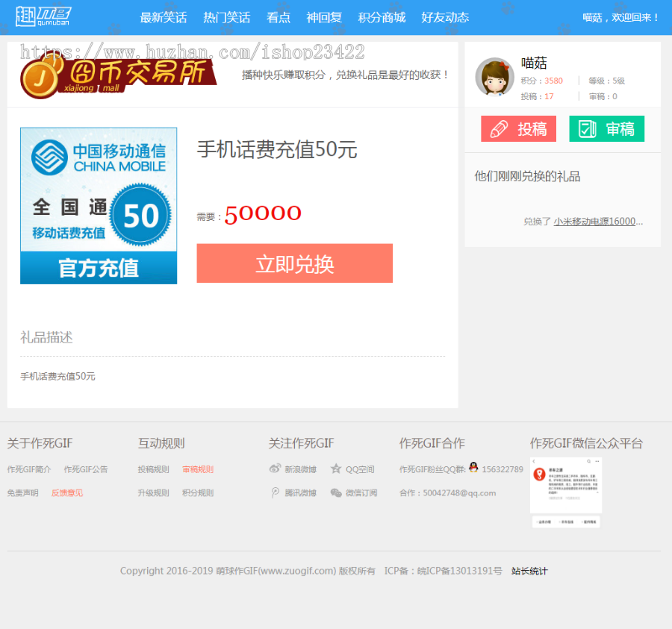
Task: Open the 免责声明 footer link
Action: click(x=22, y=493)
